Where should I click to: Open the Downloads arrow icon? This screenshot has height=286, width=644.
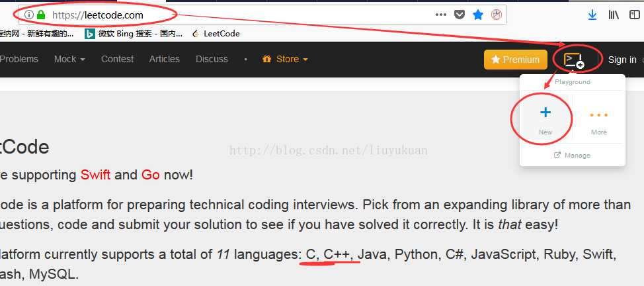point(592,15)
